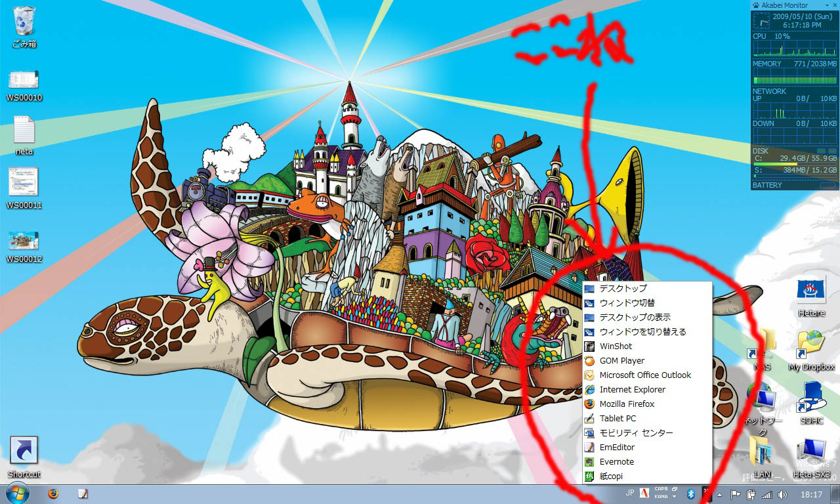The image size is (840, 504).
Task: Open モビリティ センター from the popup menu
Action: [647, 432]
